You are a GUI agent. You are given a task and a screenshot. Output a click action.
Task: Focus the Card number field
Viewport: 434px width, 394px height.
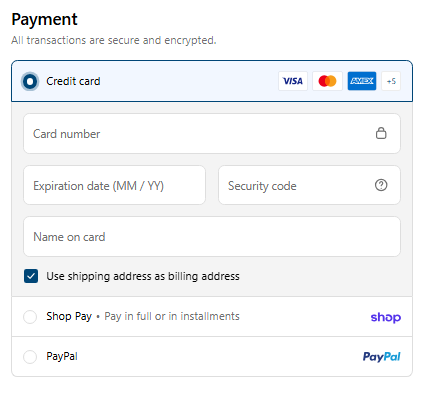point(212,134)
